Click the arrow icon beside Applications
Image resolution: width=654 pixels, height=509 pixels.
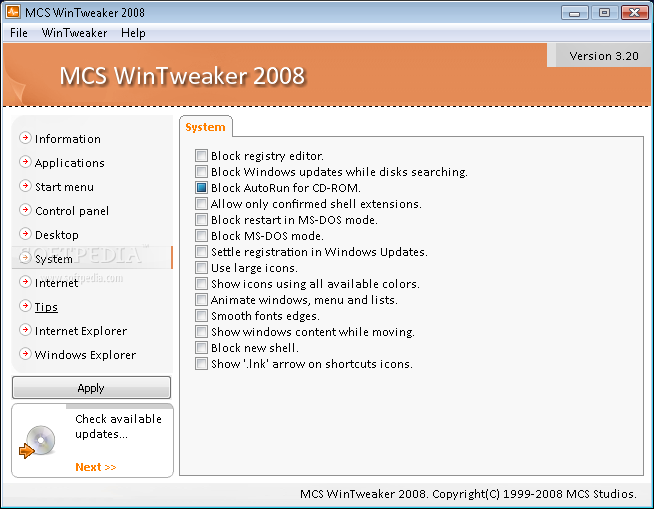click(25, 162)
